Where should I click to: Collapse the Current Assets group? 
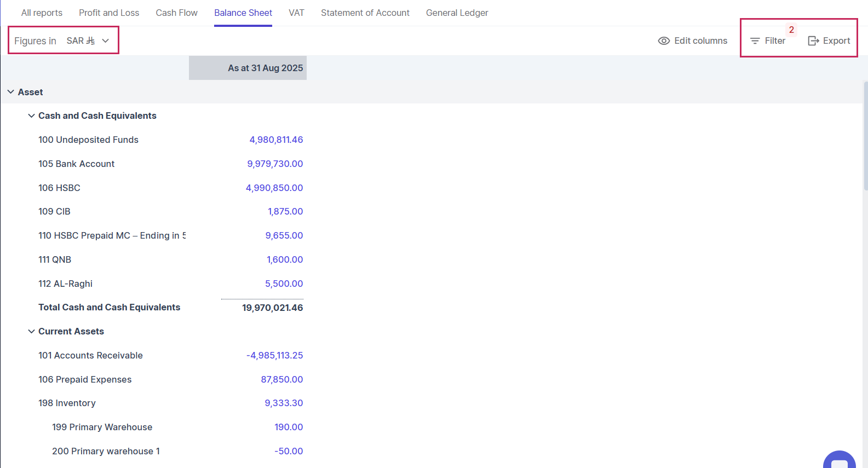(x=31, y=332)
